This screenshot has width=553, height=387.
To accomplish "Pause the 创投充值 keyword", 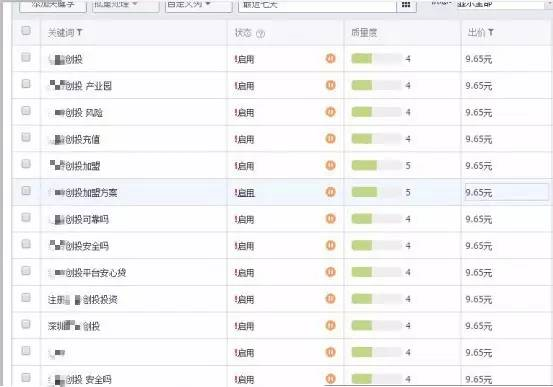I will 330,139.
